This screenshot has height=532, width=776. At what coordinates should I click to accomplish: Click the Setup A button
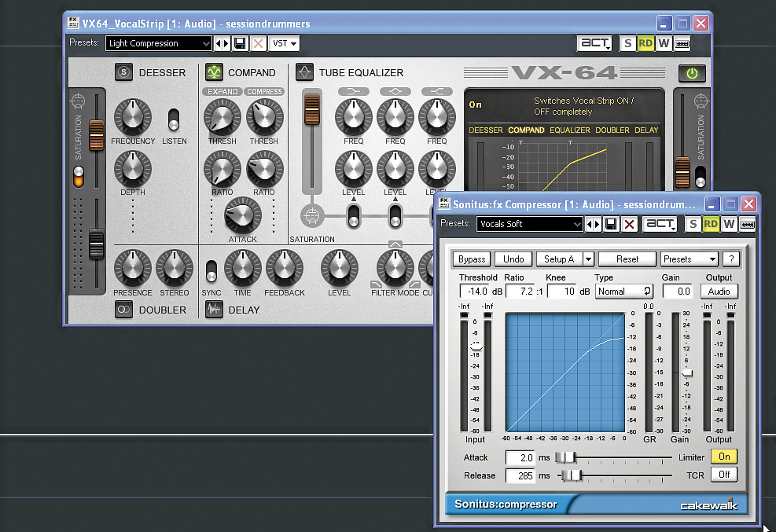pyautogui.click(x=559, y=259)
